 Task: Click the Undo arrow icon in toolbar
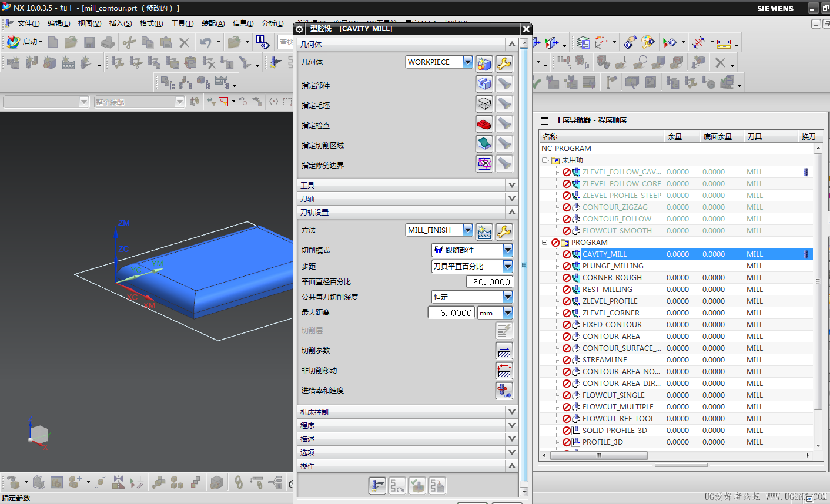206,42
